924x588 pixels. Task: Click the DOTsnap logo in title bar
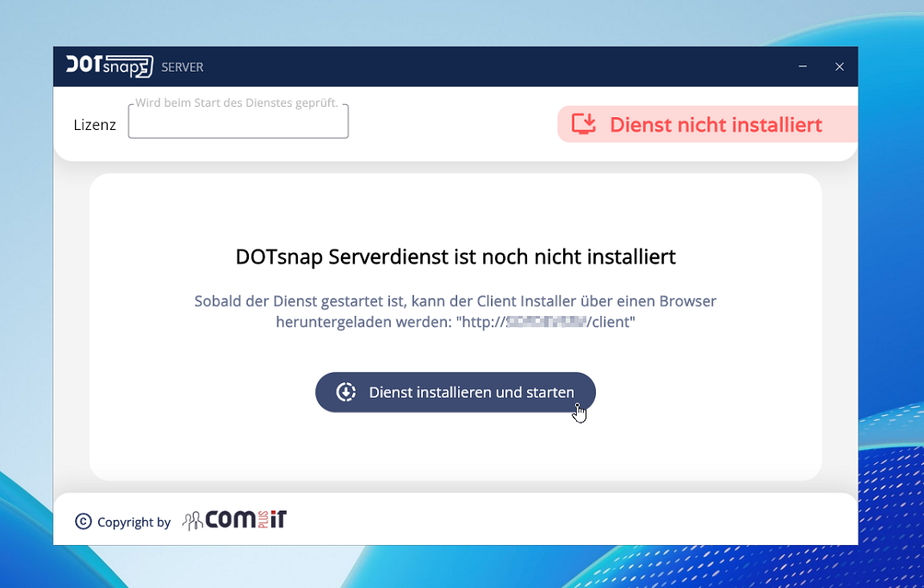tap(109, 66)
